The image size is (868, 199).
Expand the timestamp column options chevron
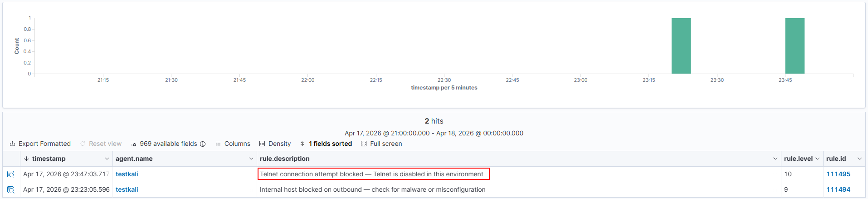coord(107,159)
